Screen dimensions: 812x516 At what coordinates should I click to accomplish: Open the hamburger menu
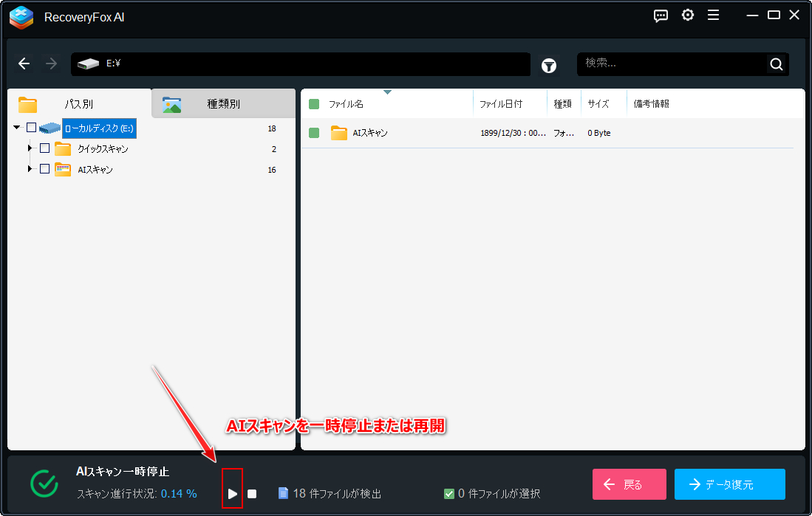[x=714, y=16]
